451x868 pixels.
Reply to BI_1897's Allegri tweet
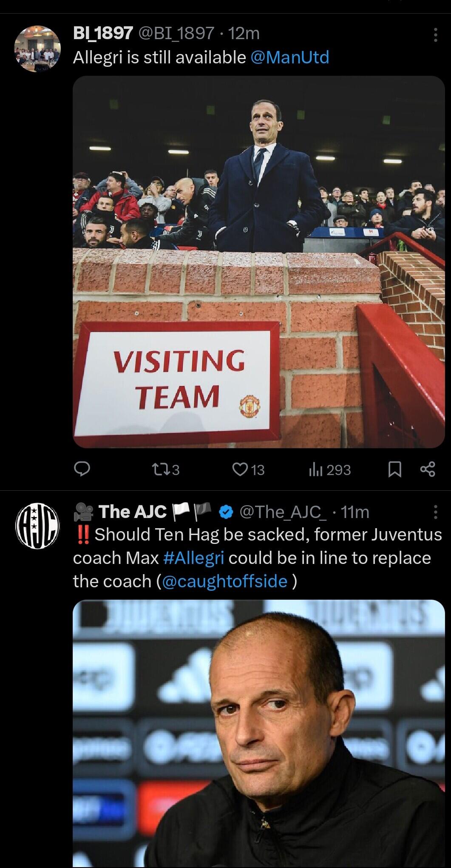[x=82, y=470]
